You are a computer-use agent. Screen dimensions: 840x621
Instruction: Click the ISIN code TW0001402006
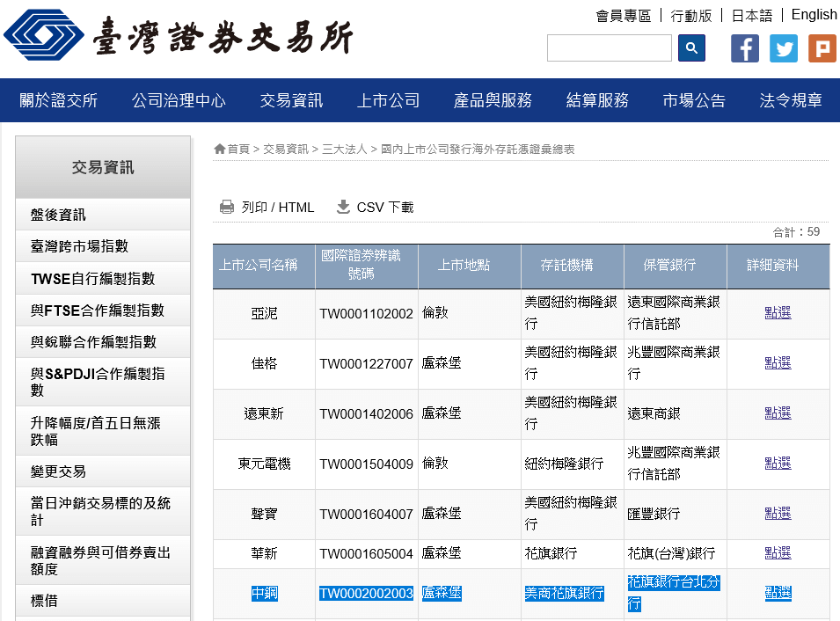(367, 414)
